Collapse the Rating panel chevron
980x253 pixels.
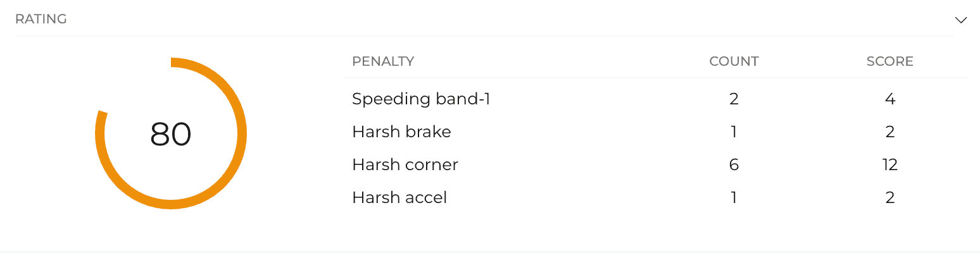tap(960, 20)
